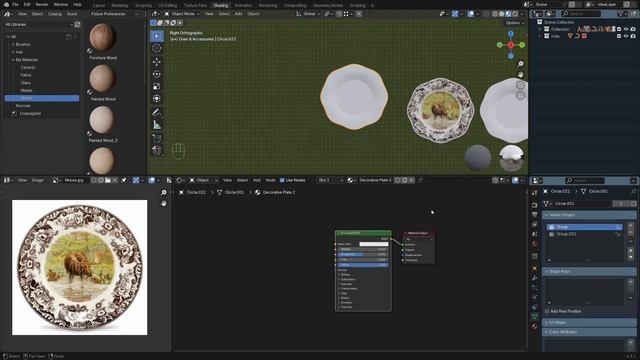Switch to the Shading workspace tab
The image size is (640, 360).
tap(221, 5)
